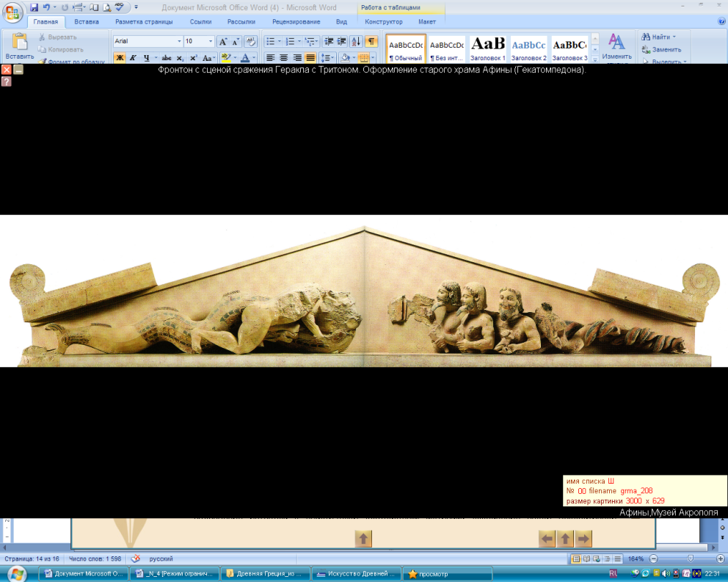Click the Office button in Word
728x582 pixels.
12,12
